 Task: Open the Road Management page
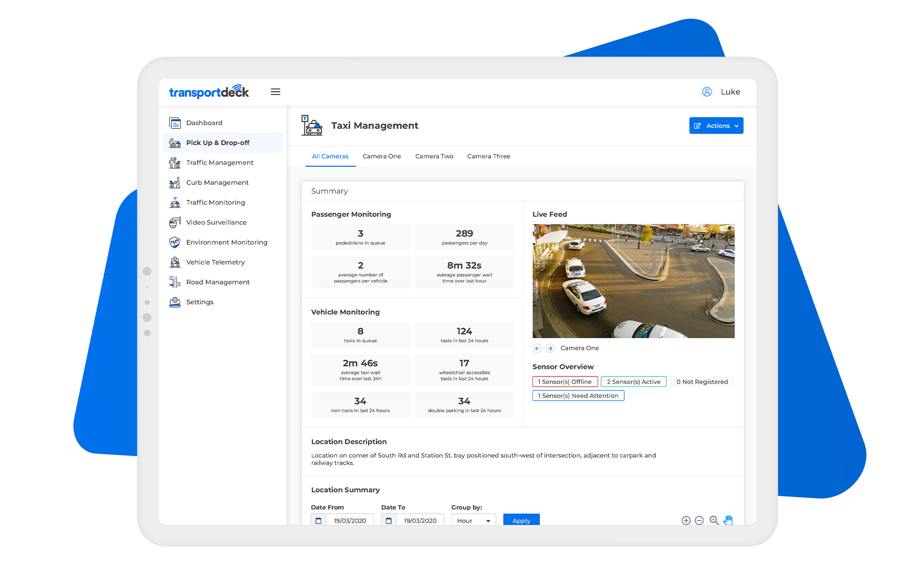(x=217, y=282)
